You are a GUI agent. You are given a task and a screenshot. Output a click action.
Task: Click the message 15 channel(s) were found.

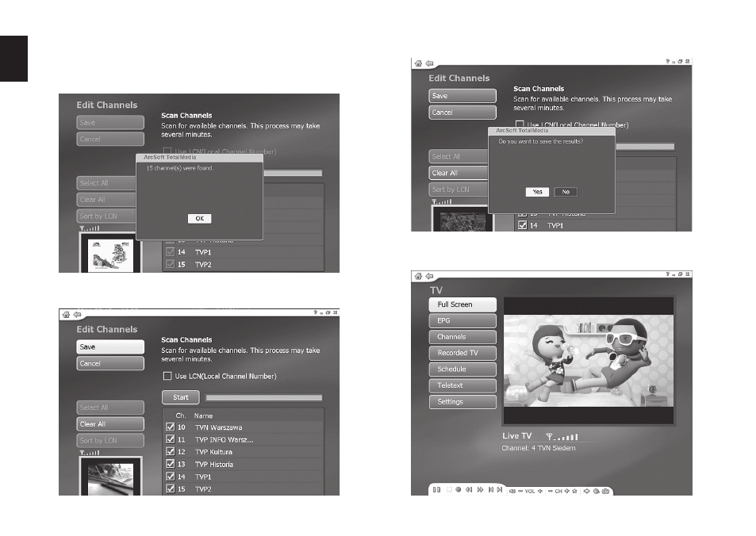tap(180, 168)
